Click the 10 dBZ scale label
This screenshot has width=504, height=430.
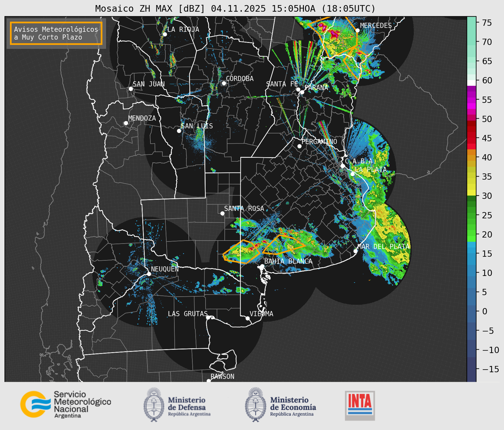pyautogui.click(x=486, y=273)
